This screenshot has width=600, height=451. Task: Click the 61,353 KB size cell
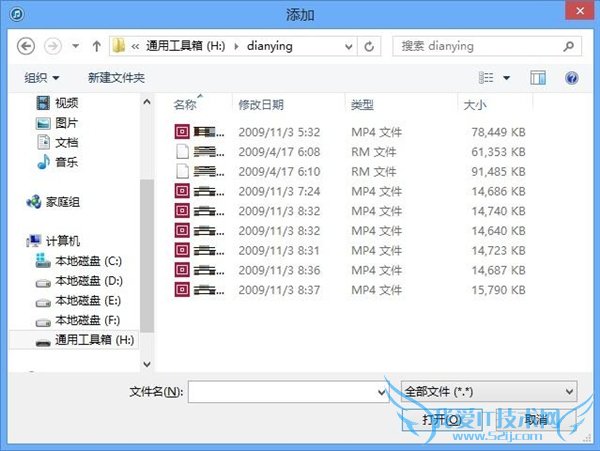coord(498,152)
